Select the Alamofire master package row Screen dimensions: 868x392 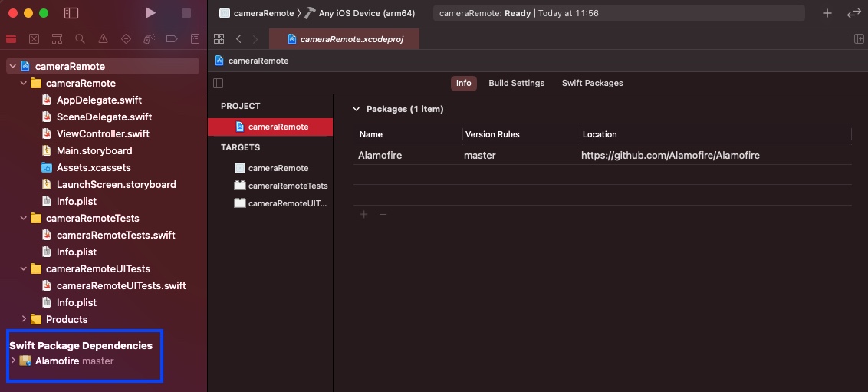(x=74, y=361)
